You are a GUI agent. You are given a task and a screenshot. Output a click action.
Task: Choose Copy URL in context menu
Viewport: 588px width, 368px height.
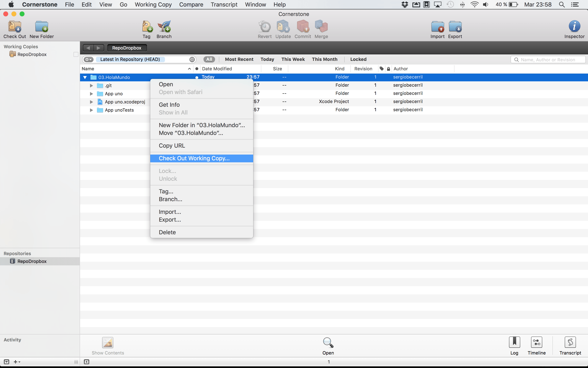click(x=202, y=146)
